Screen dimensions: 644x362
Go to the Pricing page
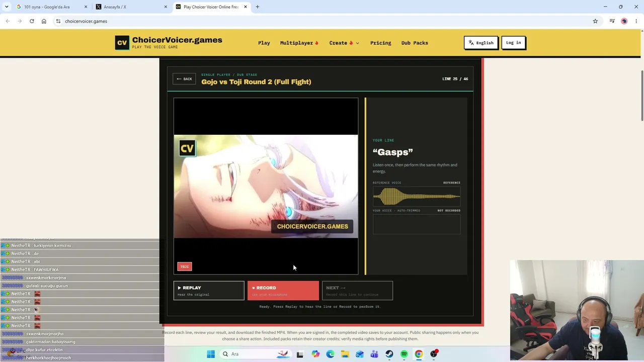pos(380,43)
